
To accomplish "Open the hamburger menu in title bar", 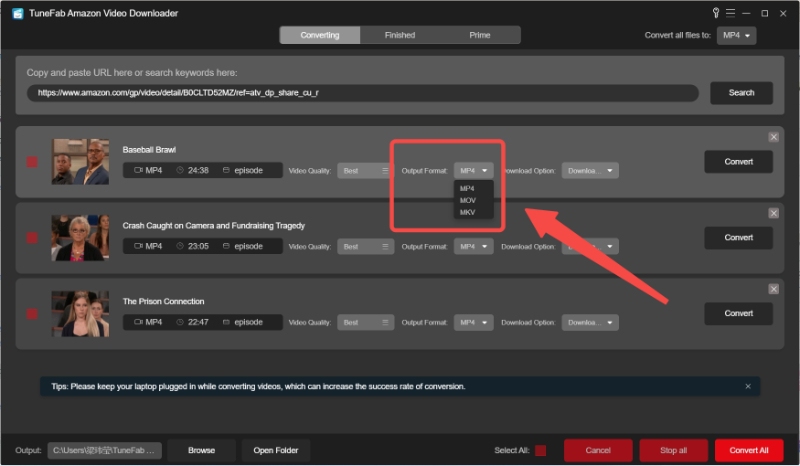I will tap(731, 13).
